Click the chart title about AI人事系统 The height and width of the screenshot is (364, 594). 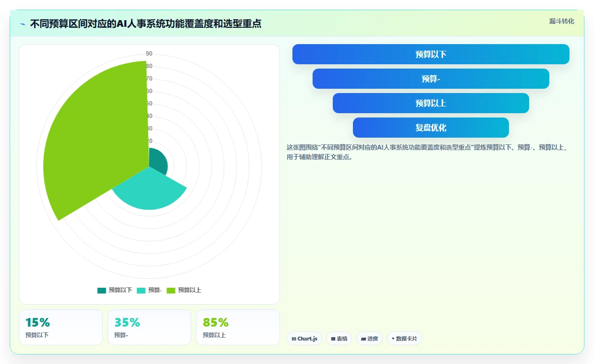[145, 23]
